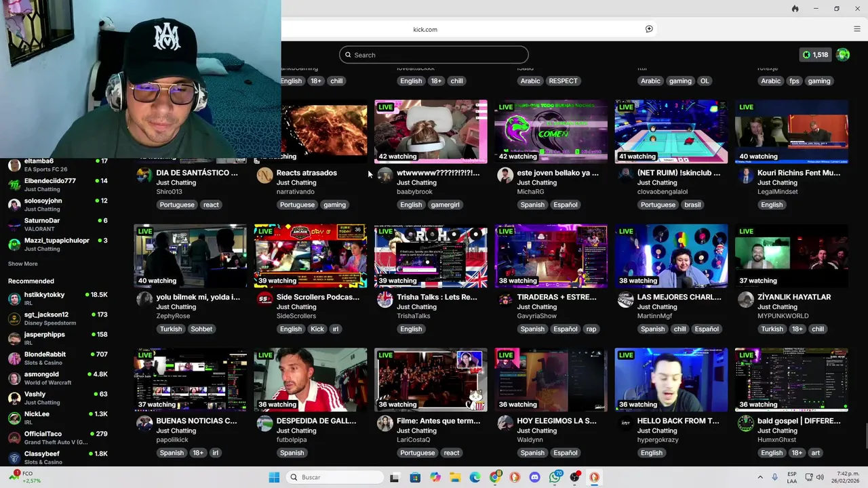Image resolution: width=868 pixels, height=488 pixels.
Task: Open the user profile avatar menu
Action: (843, 55)
